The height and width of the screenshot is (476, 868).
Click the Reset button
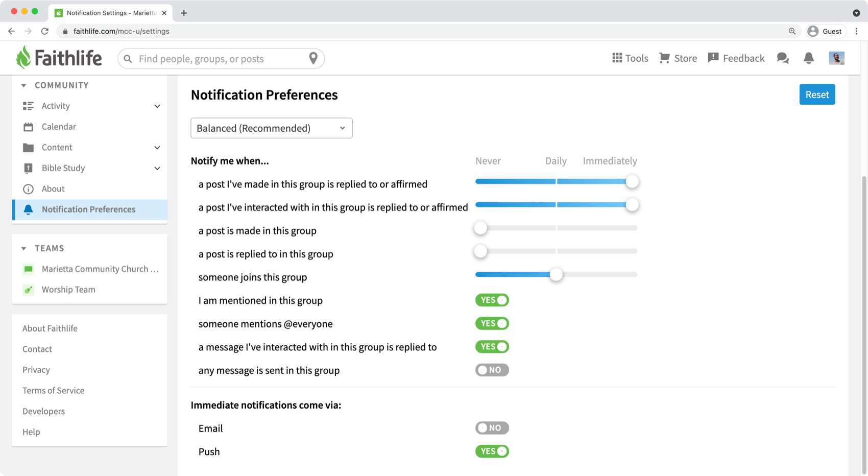pyautogui.click(x=817, y=94)
